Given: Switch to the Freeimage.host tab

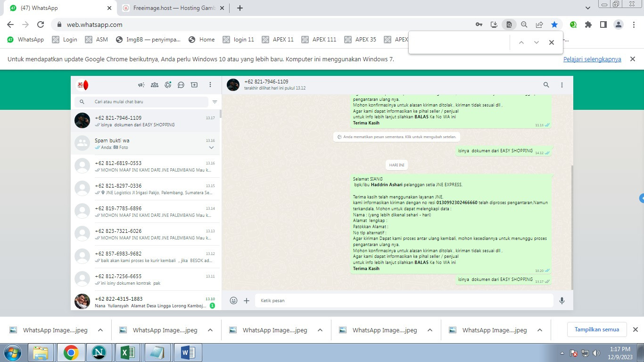Looking at the screenshot, I should pyautogui.click(x=173, y=8).
